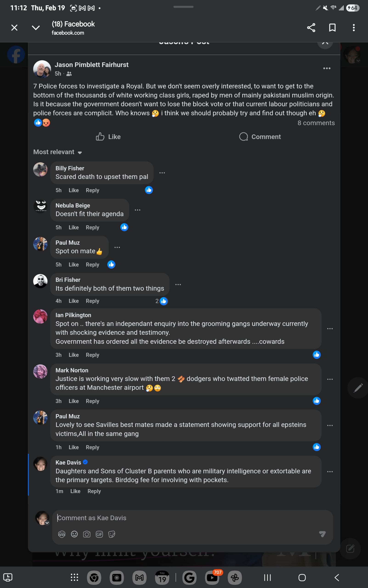Focus the Comment as Kae Davis field
Image resolution: width=368 pixels, height=588 pixels.
192,518
